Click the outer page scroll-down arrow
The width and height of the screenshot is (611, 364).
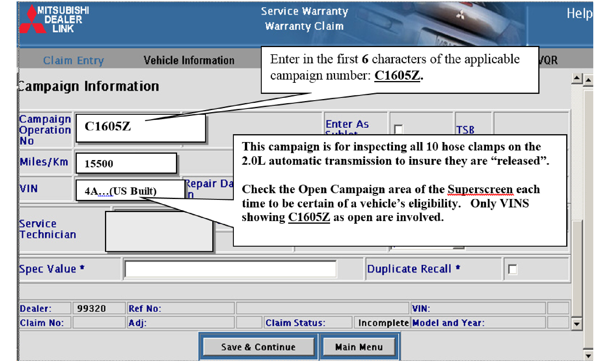[588, 356]
